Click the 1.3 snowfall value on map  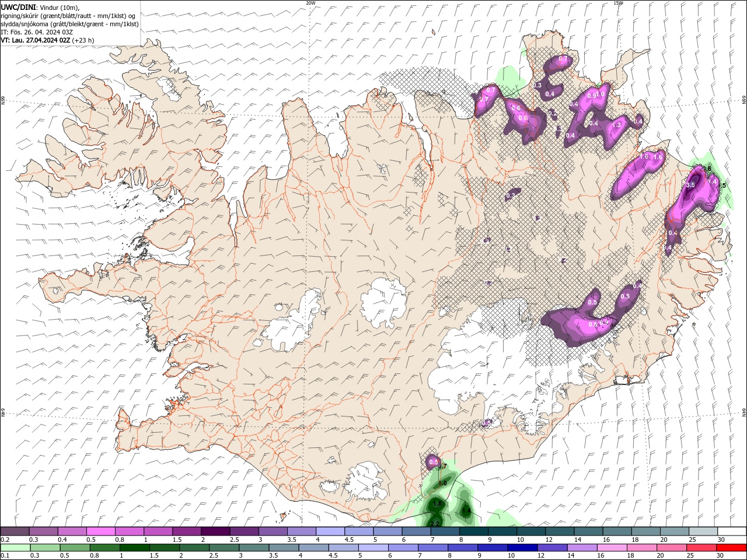pyautogui.click(x=617, y=125)
